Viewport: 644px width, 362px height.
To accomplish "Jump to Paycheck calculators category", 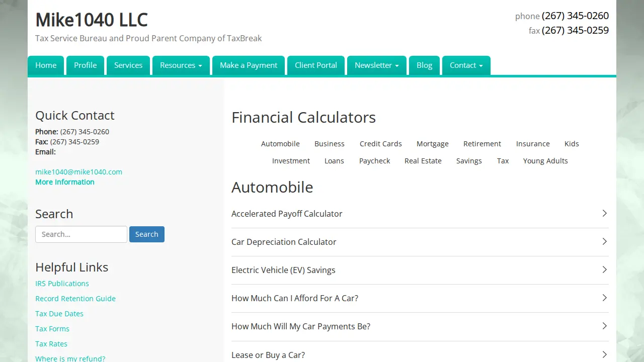I will (375, 161).
